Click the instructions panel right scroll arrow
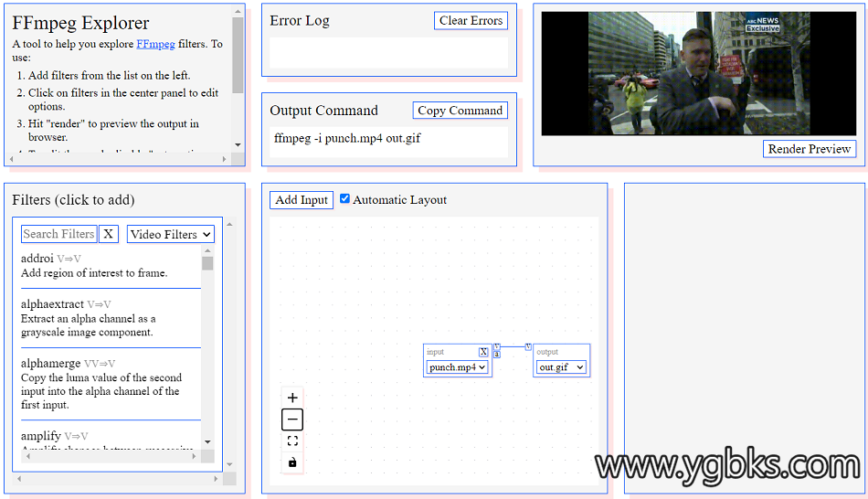This screenshot has width=868, height=499. coord(224,159)
